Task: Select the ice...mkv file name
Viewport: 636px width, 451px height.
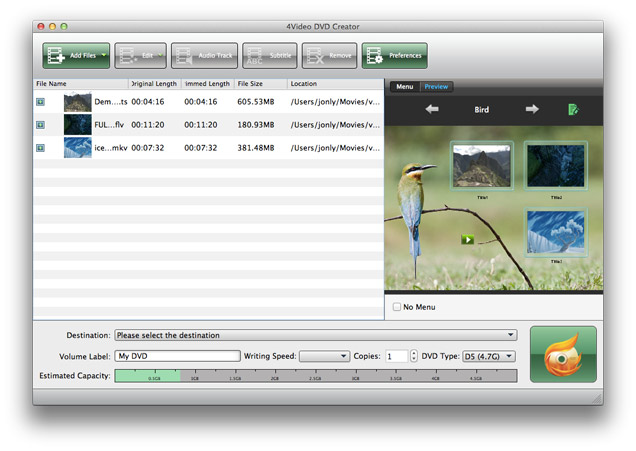Action: pos(111,148)
